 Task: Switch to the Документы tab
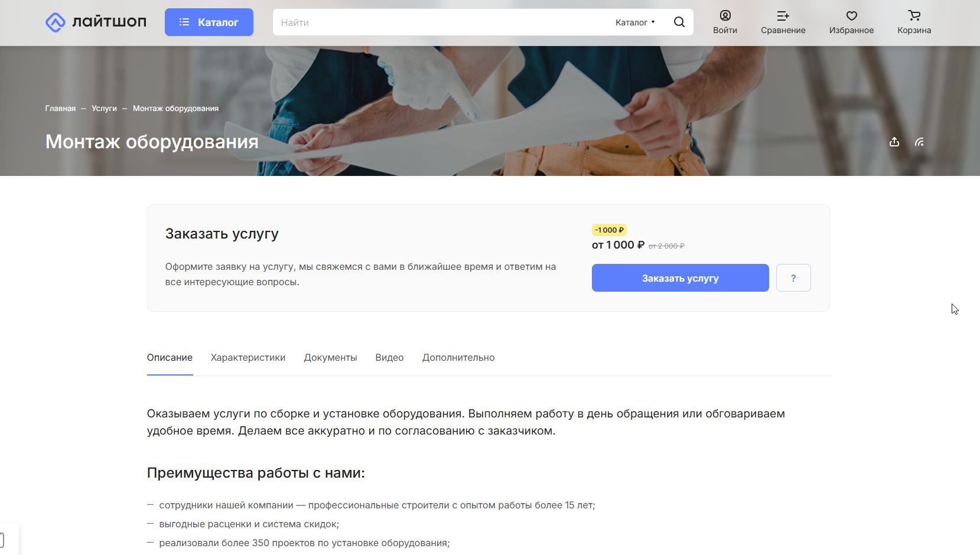point(330,358)
